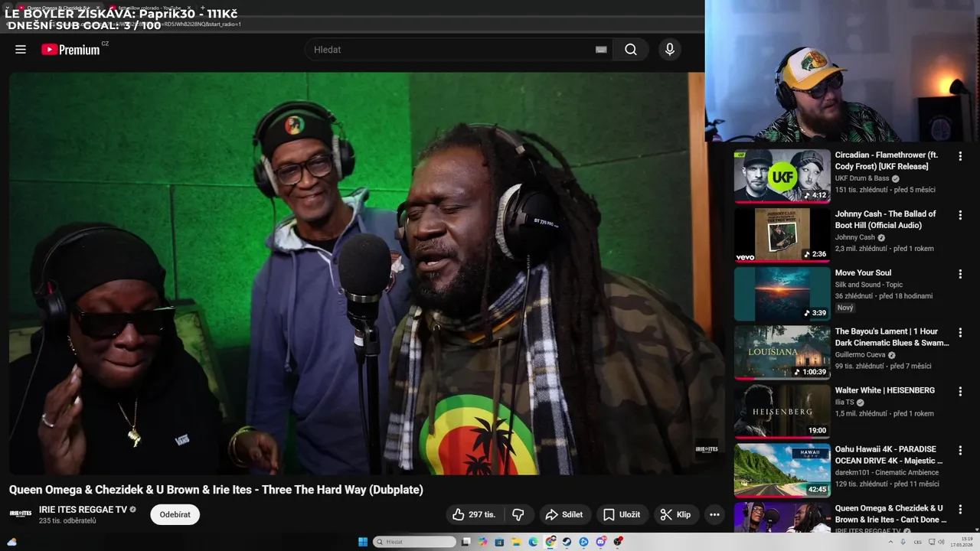980x551 pixels.
Task: Open title Johnny Cash - The Ballad of Boot Hill
Action: tap(886, 220)
